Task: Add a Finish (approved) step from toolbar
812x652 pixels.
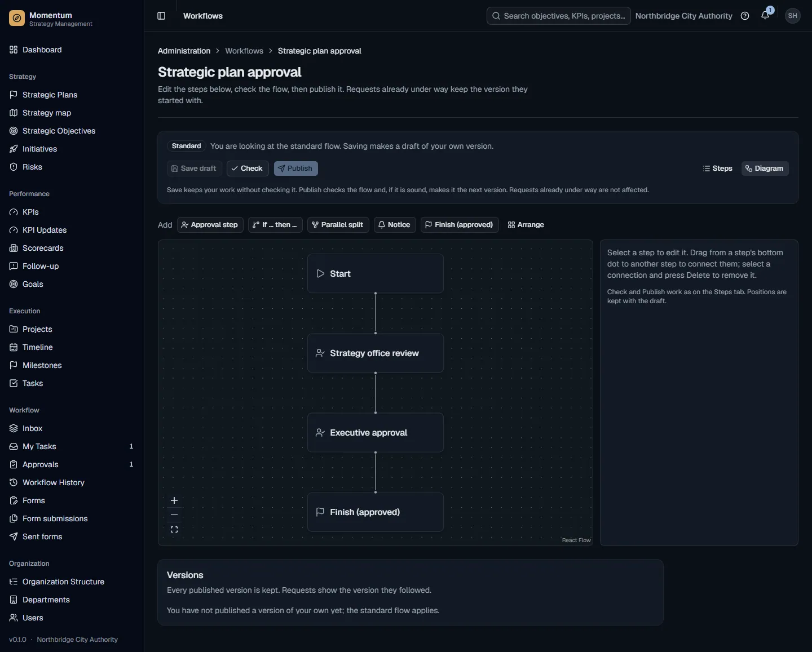Action: click(460, 225)
